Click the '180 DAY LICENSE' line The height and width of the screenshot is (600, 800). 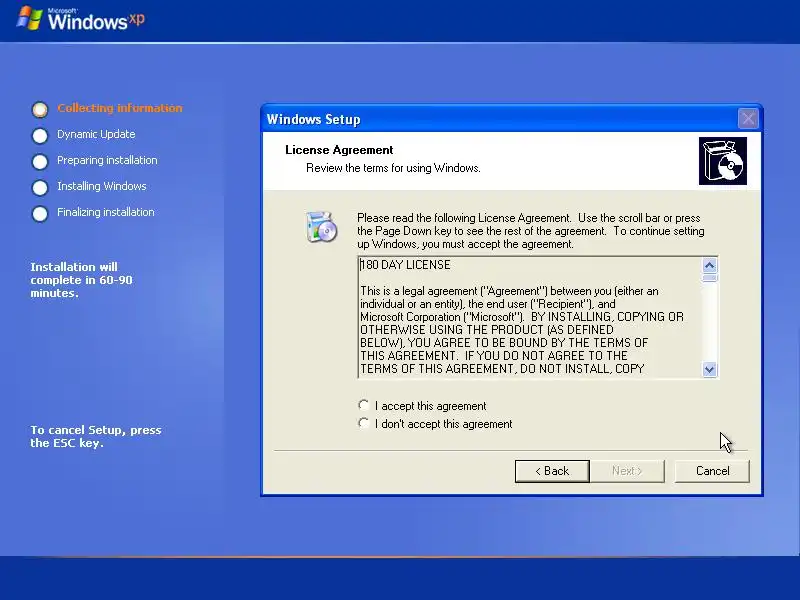[406, 265]
